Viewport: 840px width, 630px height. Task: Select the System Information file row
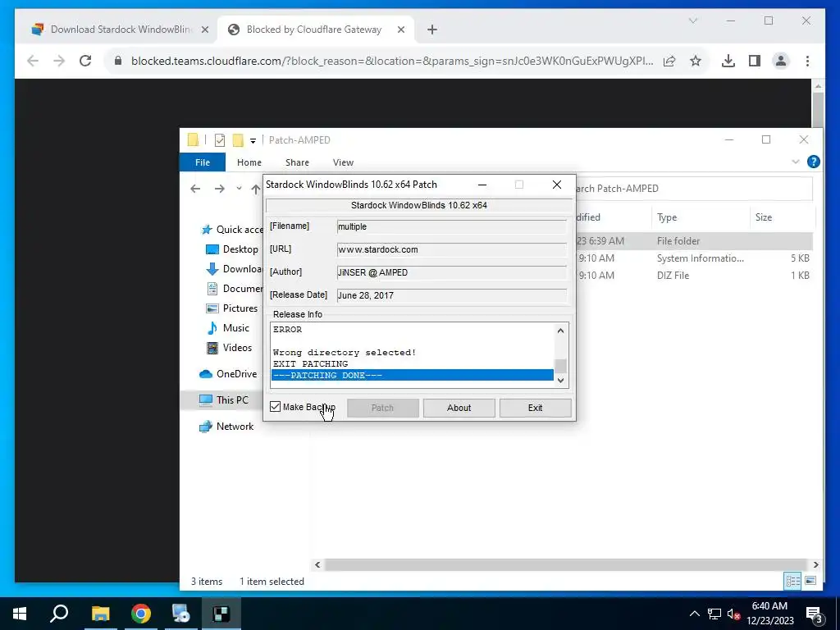click(x=694, y=258)
